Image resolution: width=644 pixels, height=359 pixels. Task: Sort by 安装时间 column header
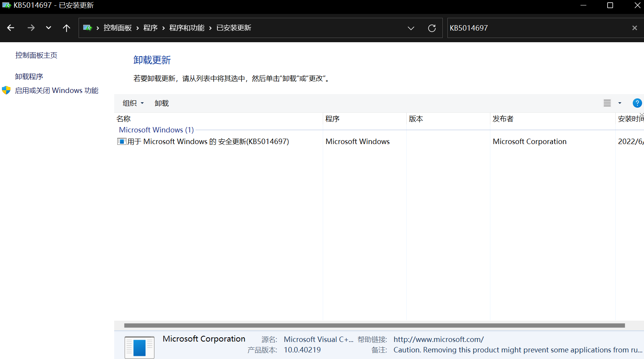630,119
